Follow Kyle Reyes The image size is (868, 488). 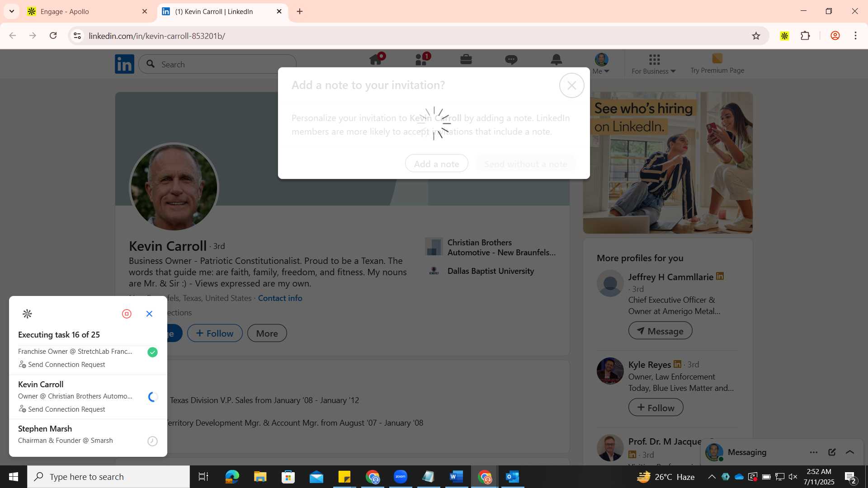tap(656, 408)
